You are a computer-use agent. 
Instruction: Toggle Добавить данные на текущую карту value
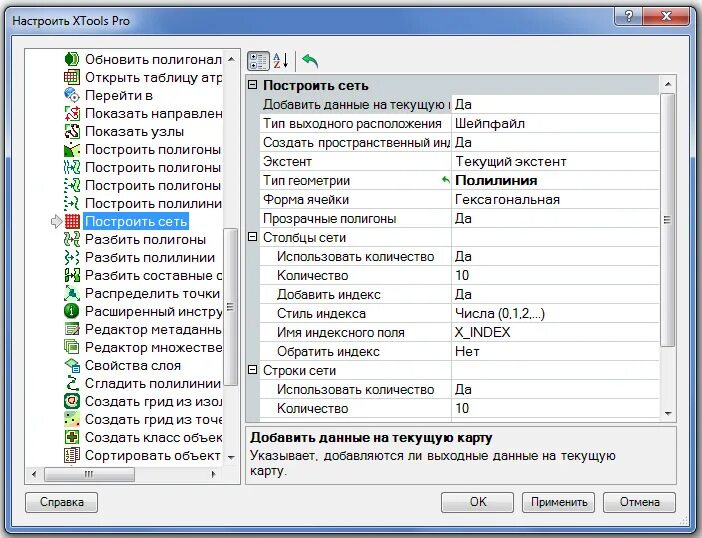[555, 104]
